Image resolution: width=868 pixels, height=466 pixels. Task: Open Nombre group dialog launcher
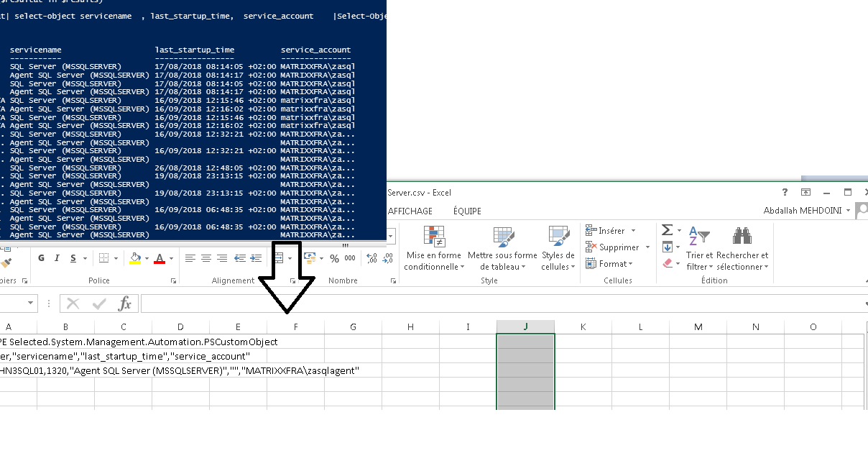coord(393,281)
